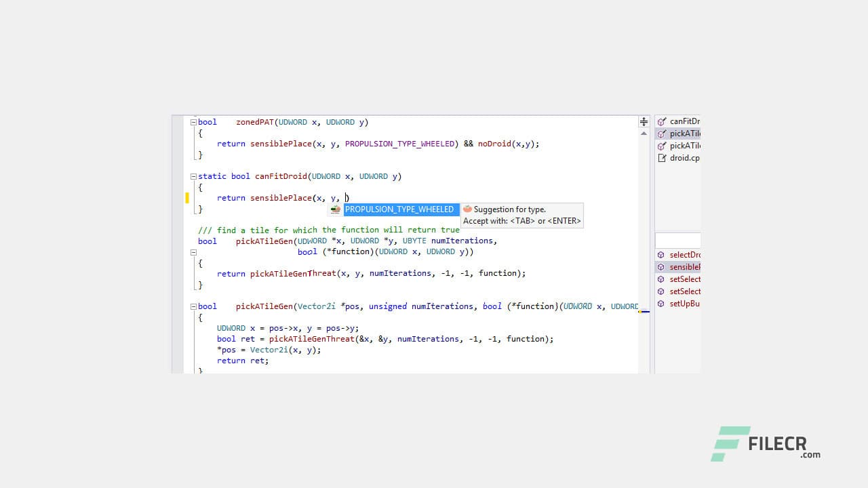Select the sensibleP highlighted row in member list
Screen dimensions: 868x488
tap(685, 266)
